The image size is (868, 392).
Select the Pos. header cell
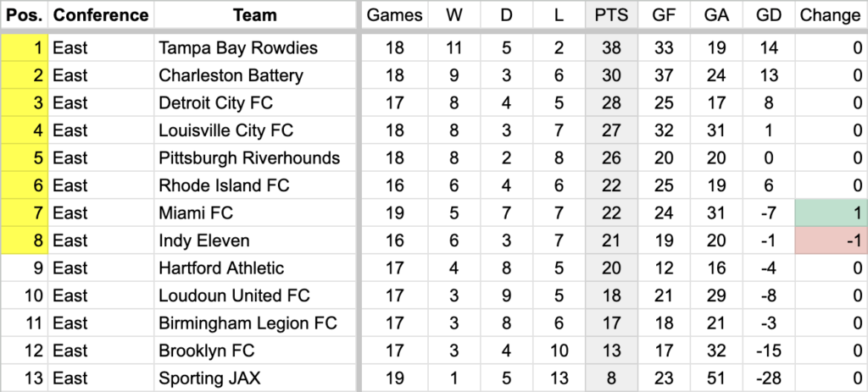[25, 15]
